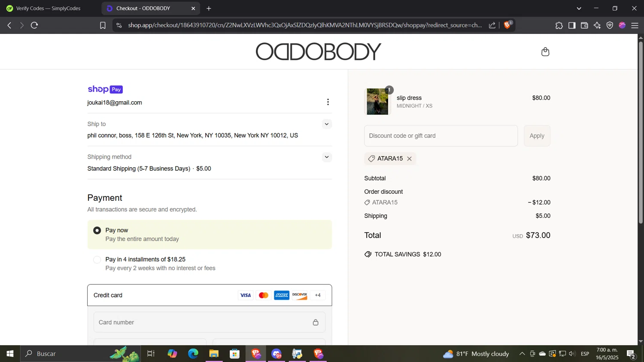Show hidden system tray icons
Viewport: 644px width, 362px height.
pyautogui.click(x=522, y=354)
